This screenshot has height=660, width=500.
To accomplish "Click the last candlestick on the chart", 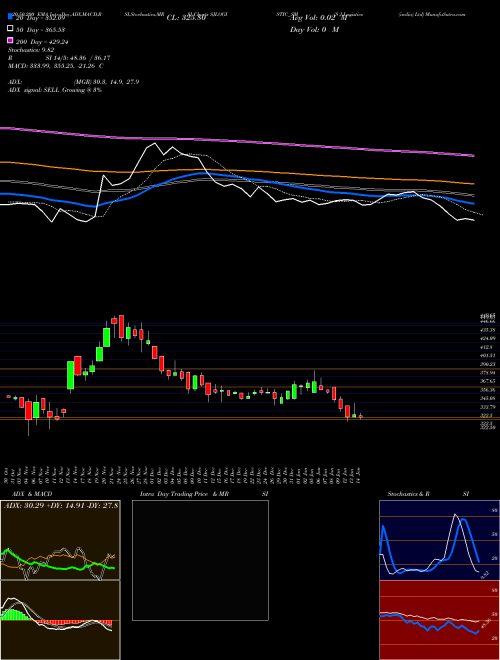I will pyautogui.click(x=360, y=417).
